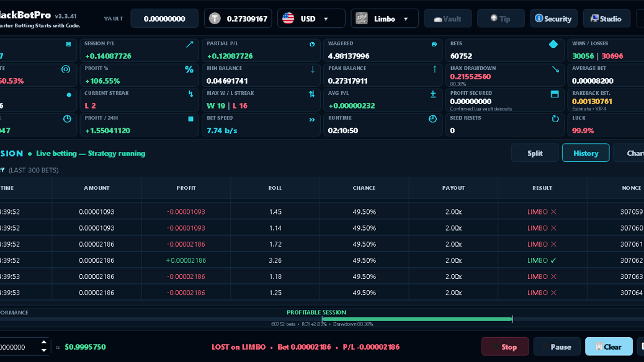
Task: Click the target icon beside the 50.53% rate
Action: [x=66, y=69]
